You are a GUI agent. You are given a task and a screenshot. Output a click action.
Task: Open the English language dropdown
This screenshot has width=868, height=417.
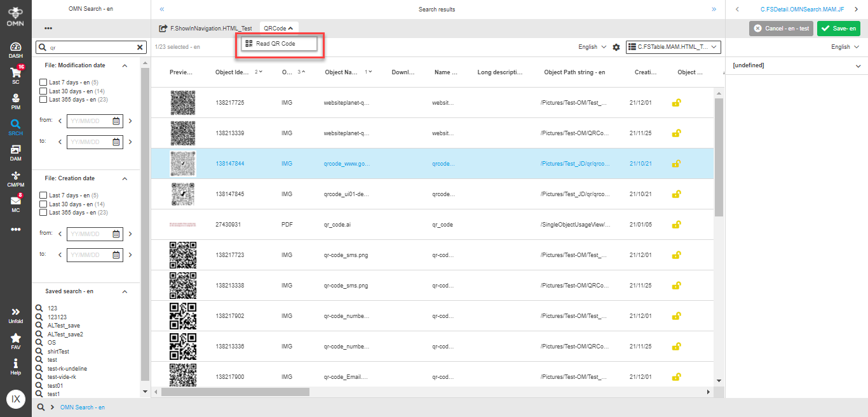point(591,47)
